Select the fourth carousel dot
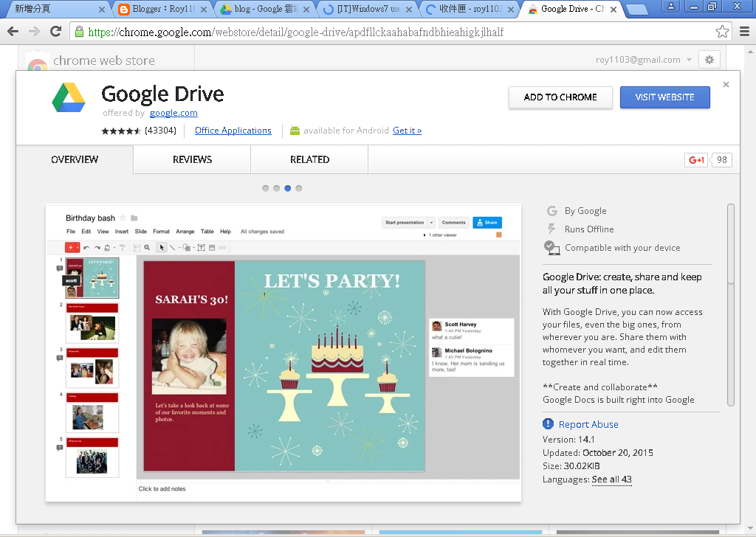This screenshot has width=756, height=537. (x=298, y=188)
